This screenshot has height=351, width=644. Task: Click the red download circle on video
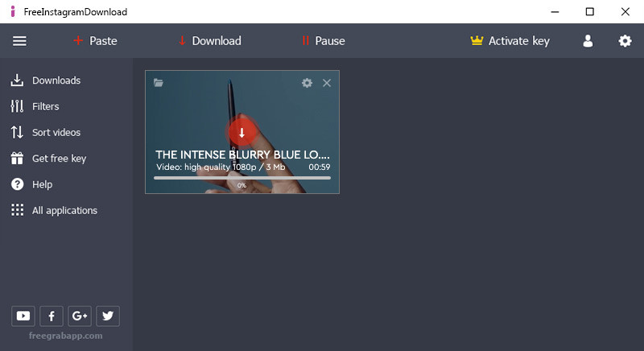coord(242,132)
